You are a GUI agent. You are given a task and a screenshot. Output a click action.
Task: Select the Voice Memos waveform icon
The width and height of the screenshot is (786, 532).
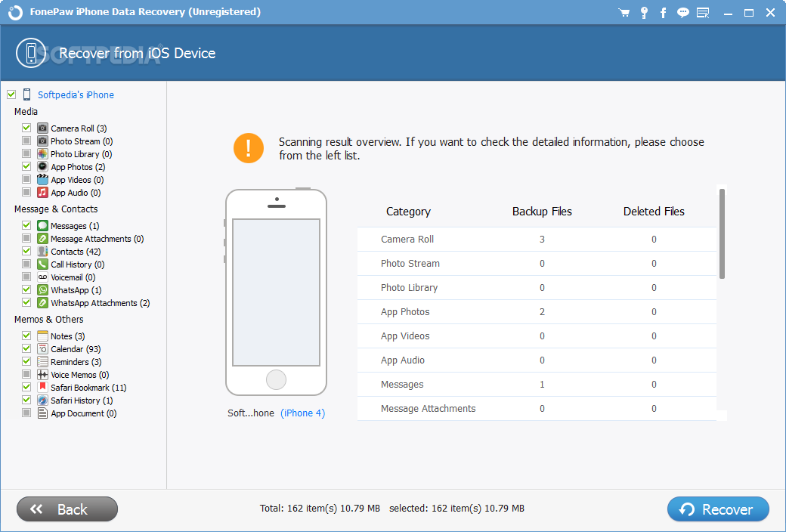[x=42, y=375]
